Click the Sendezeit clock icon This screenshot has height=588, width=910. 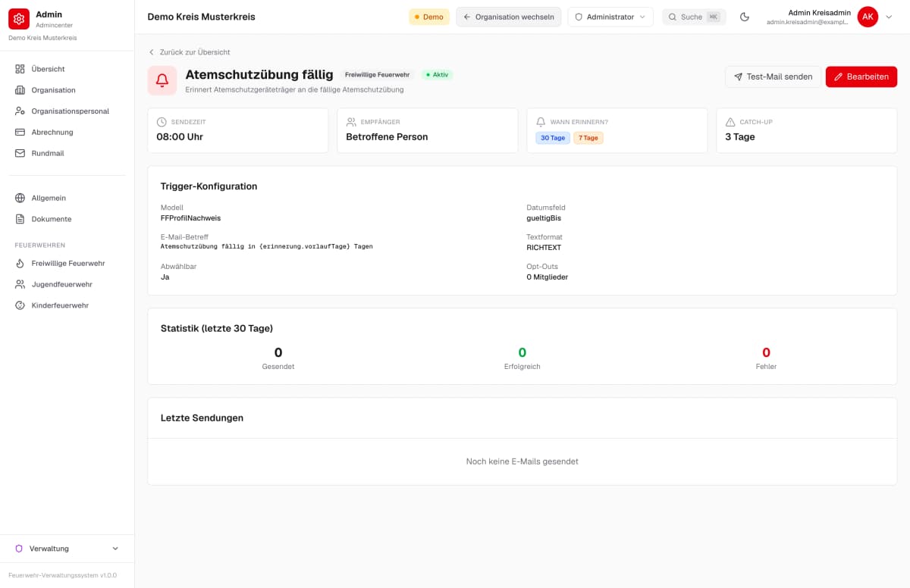162,122
